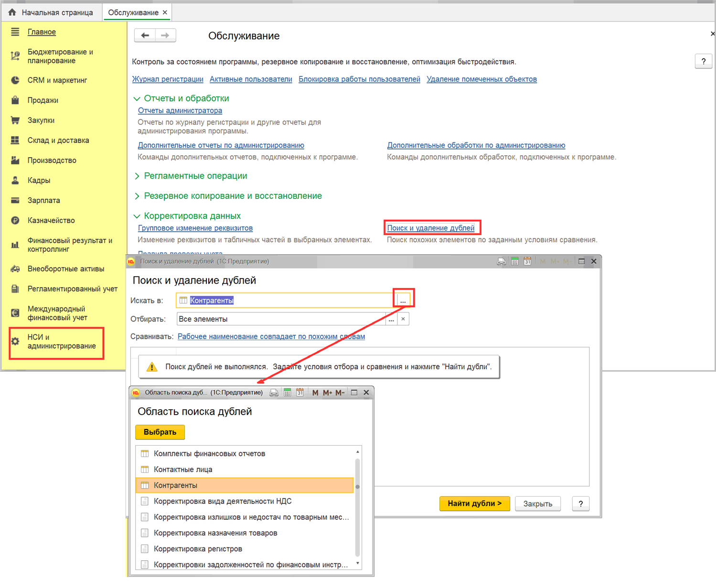The height and width of the screenshot is (588, 716).
Task: Navigate forward with the right arrow button
Action: pos(165,35)
